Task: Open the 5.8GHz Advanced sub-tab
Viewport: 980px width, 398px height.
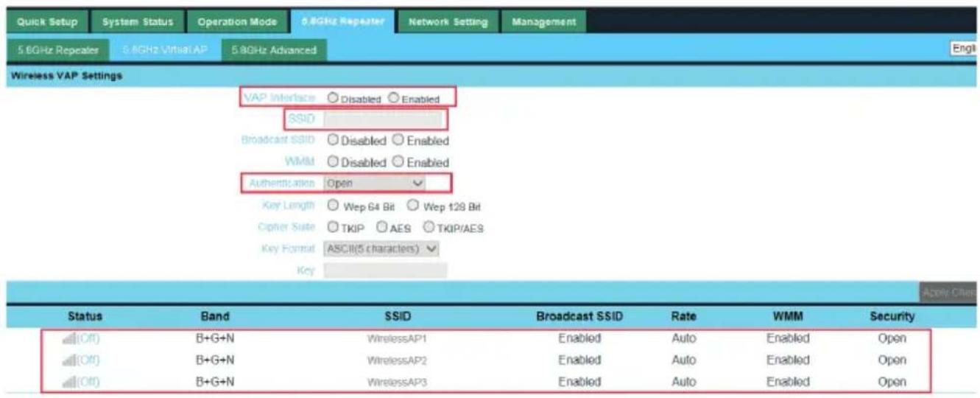Action: (274, 49)
